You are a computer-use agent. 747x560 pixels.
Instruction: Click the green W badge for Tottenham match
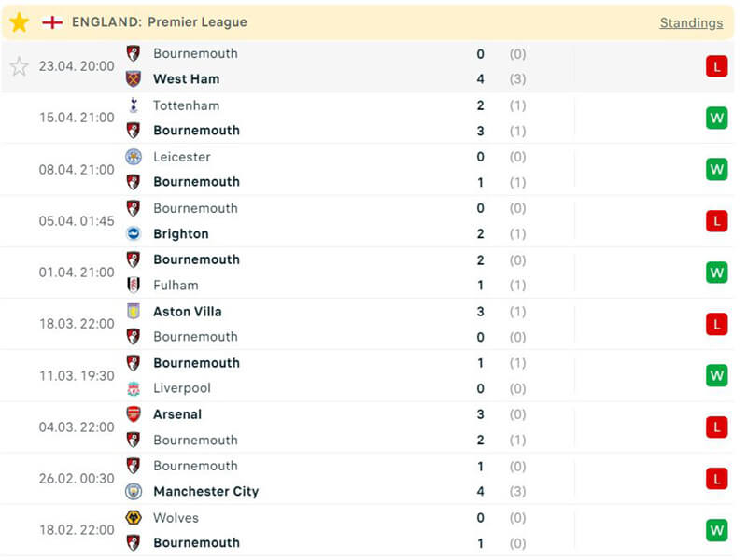[716, 118]
